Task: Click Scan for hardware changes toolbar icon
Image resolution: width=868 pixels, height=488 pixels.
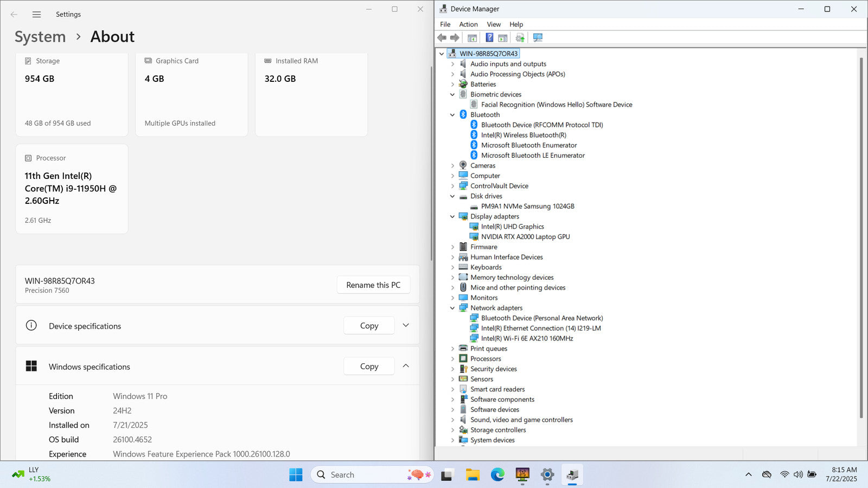Action: 538,38
